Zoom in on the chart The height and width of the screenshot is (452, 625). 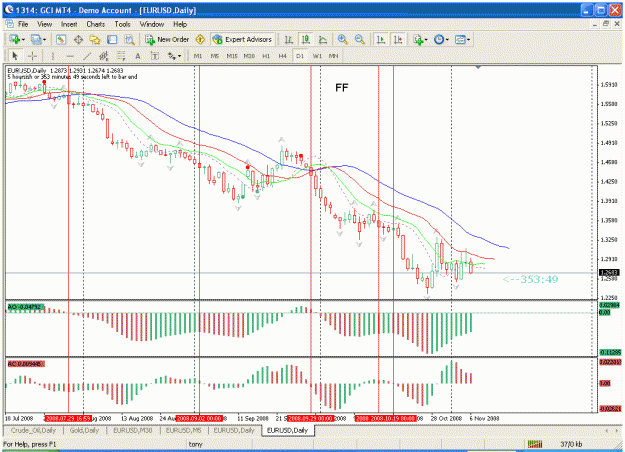coord(342,39)
